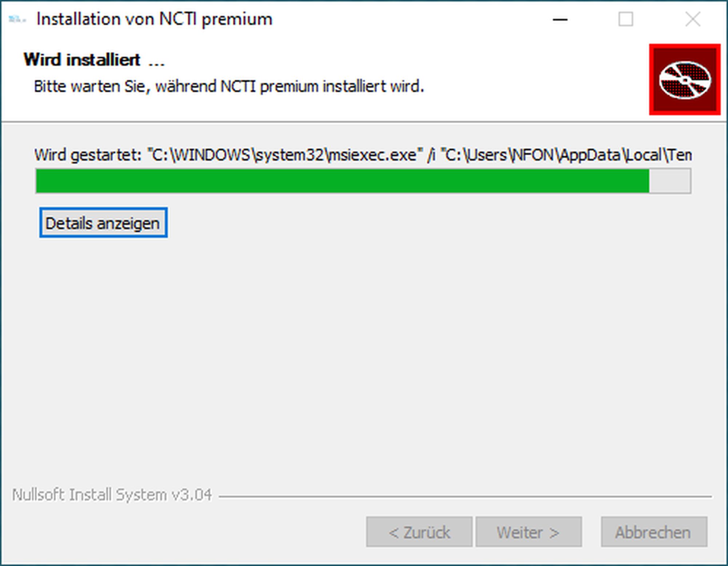
Task: Click blank title bar space before minimize
Action: (411, 19)
